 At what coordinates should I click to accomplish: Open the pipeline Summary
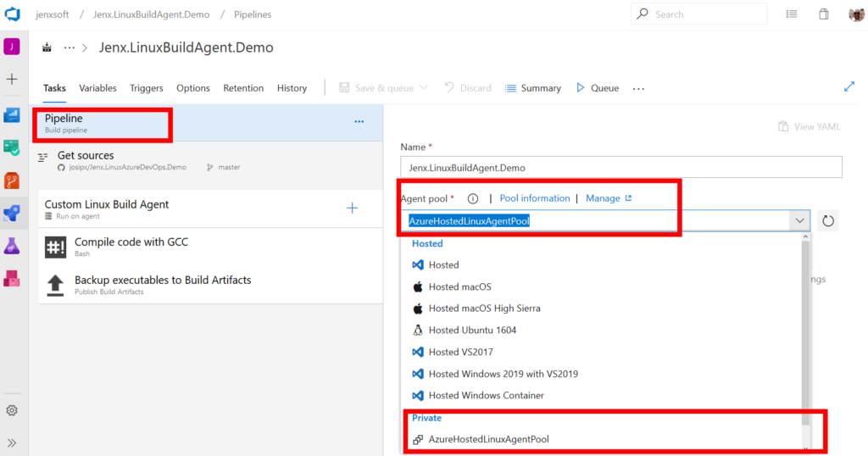point(533,88)
